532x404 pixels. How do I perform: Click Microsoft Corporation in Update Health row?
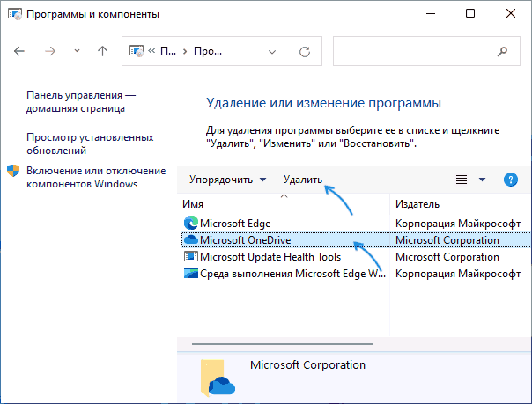pyautogui.click(x=447, y=257)
